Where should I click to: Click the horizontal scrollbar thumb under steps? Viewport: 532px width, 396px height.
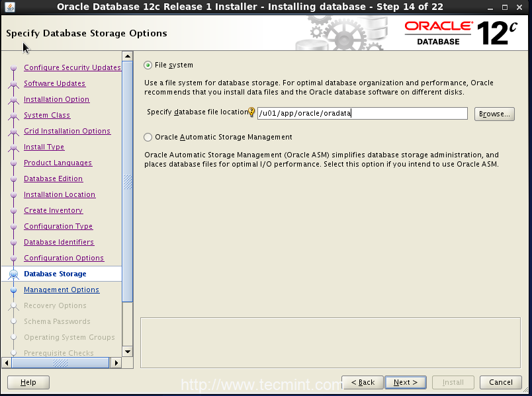point(60,363)
